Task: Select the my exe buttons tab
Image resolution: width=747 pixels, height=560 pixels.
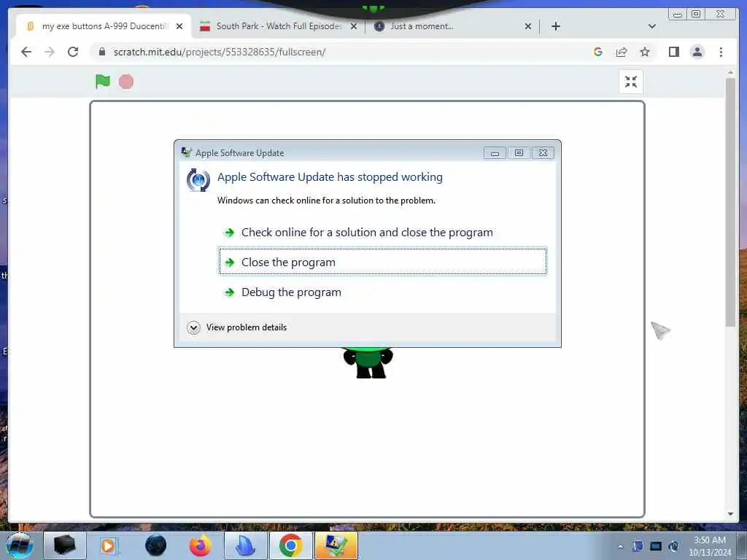Action: (105, 26)
